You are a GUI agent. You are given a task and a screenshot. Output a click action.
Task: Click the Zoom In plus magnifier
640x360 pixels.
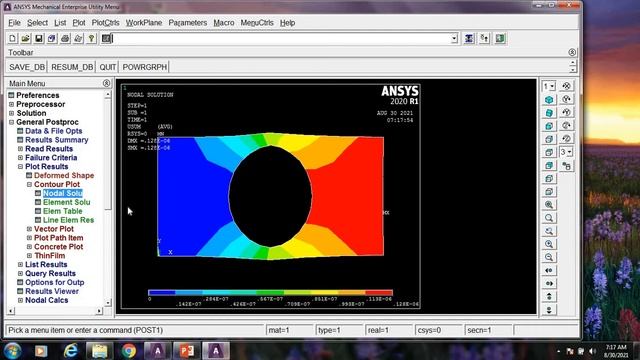click(x=549, y=244)
